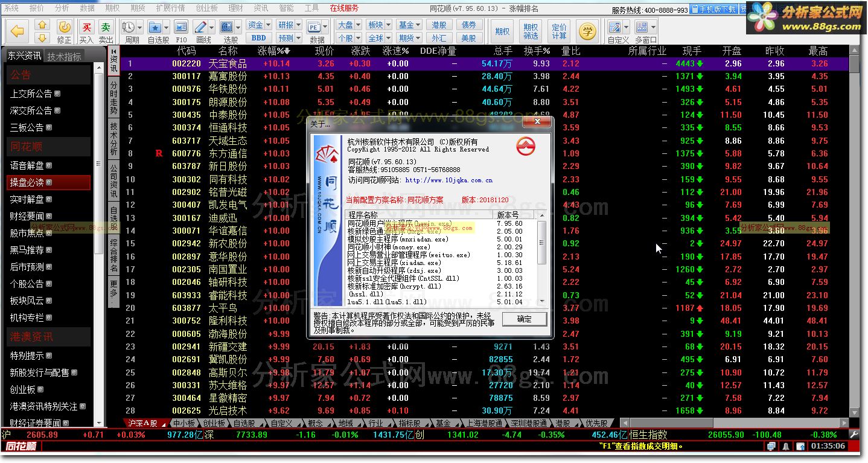Viewport: 868px width, 463px height.
Task: Click the 定价计算 button
Action: pos(560,31)
